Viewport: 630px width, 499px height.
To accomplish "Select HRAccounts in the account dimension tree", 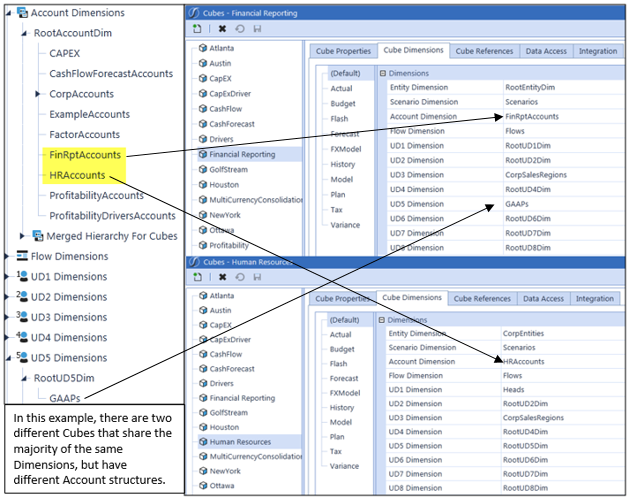I will (77, 175).
